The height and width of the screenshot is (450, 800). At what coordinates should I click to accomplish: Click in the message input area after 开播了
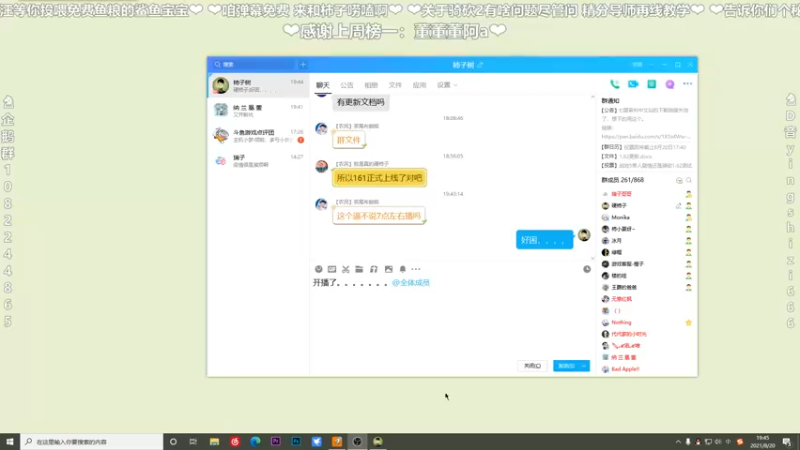[x=453, y=316]
